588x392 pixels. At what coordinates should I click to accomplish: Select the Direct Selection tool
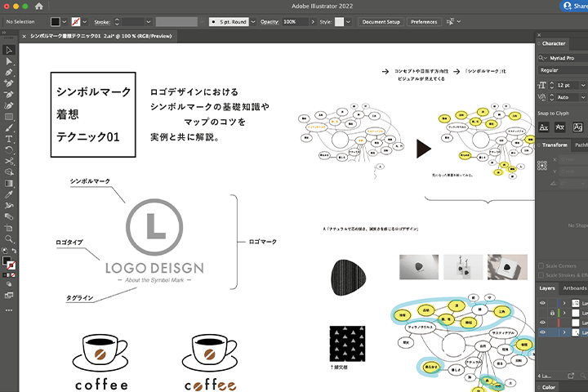(x=9, y=61)
